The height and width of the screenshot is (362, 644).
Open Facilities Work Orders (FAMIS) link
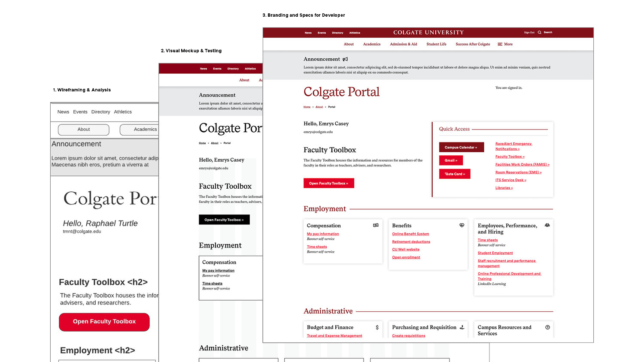point(522,164)
